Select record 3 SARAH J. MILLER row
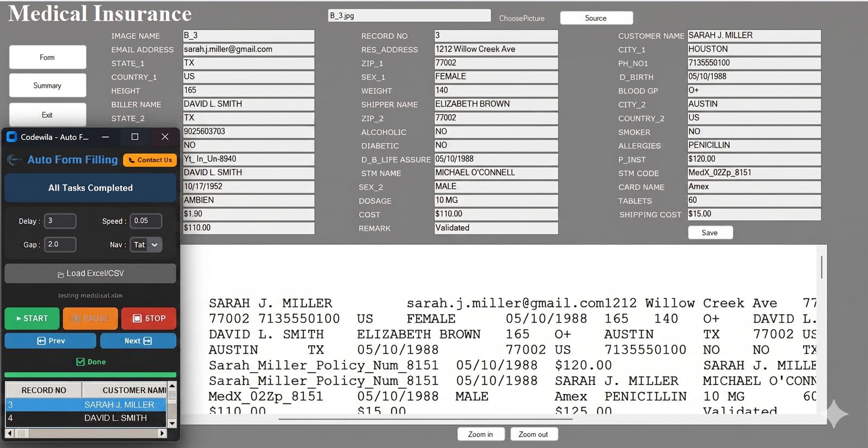The height and width of the screenshot is (448, 868). 86,405
